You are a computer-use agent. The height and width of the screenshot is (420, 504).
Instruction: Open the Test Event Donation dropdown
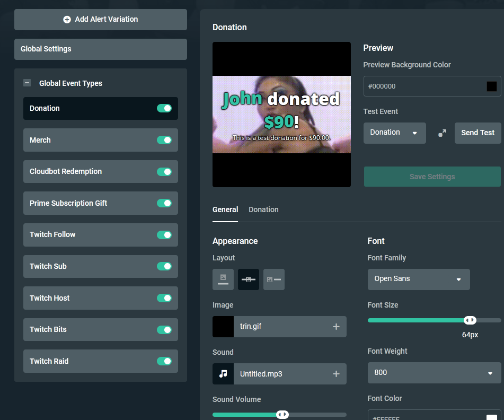(394, 133)
